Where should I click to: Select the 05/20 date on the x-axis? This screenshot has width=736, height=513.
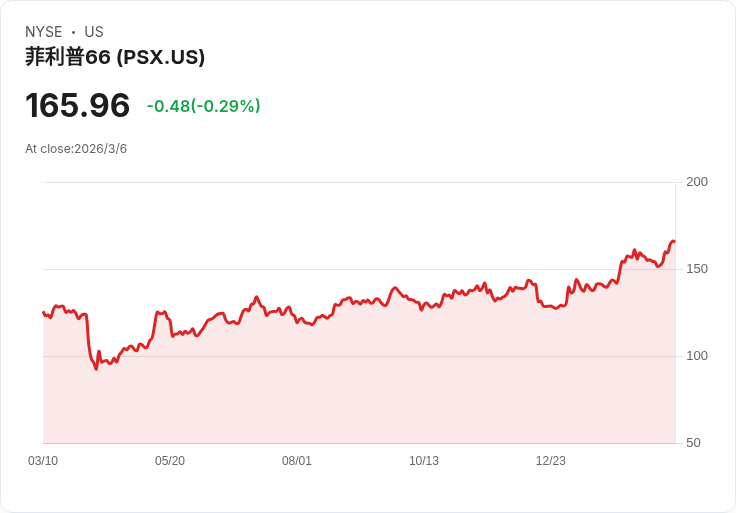pyautogui.click(x=170, y=461)
